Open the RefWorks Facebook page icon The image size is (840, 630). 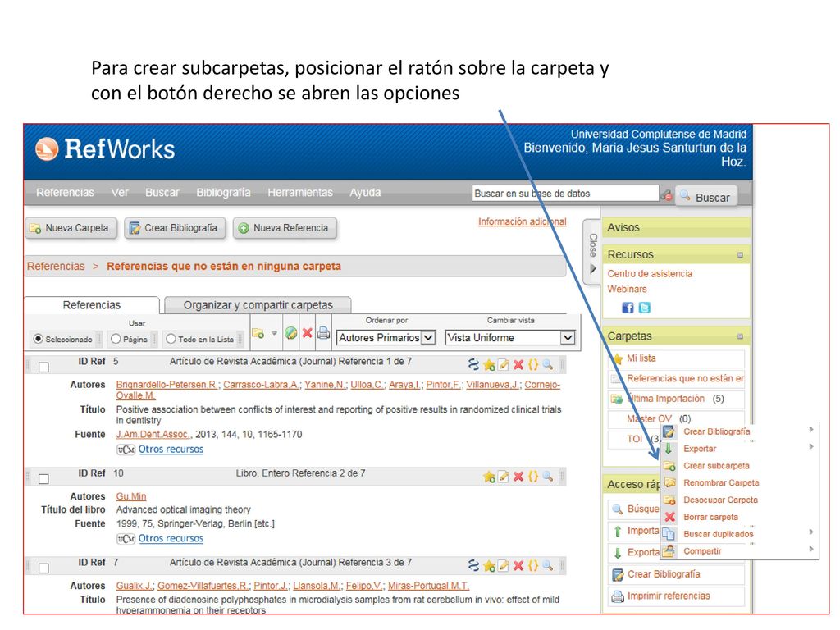(628, 308)
